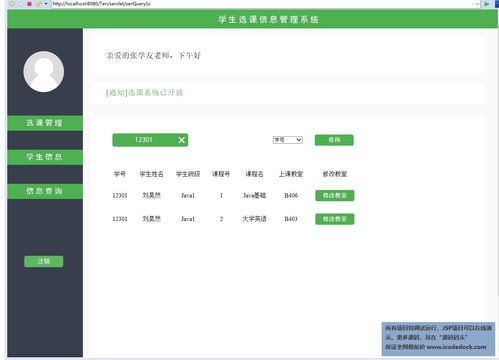Click the 学生班级 column header

pyautogui.click(x=188, y=174)
